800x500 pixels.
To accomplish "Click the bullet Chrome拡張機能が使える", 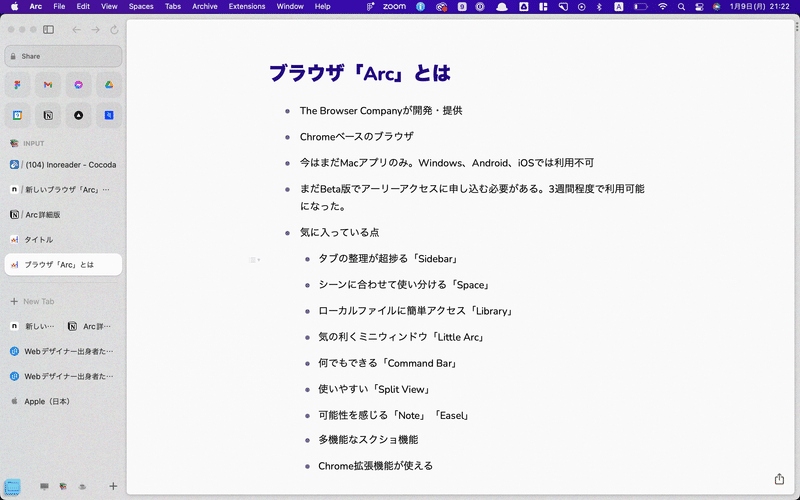I will pos(376,466).
